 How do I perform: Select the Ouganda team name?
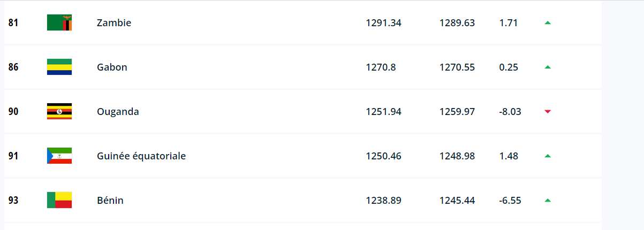click(x=118, y=112)
